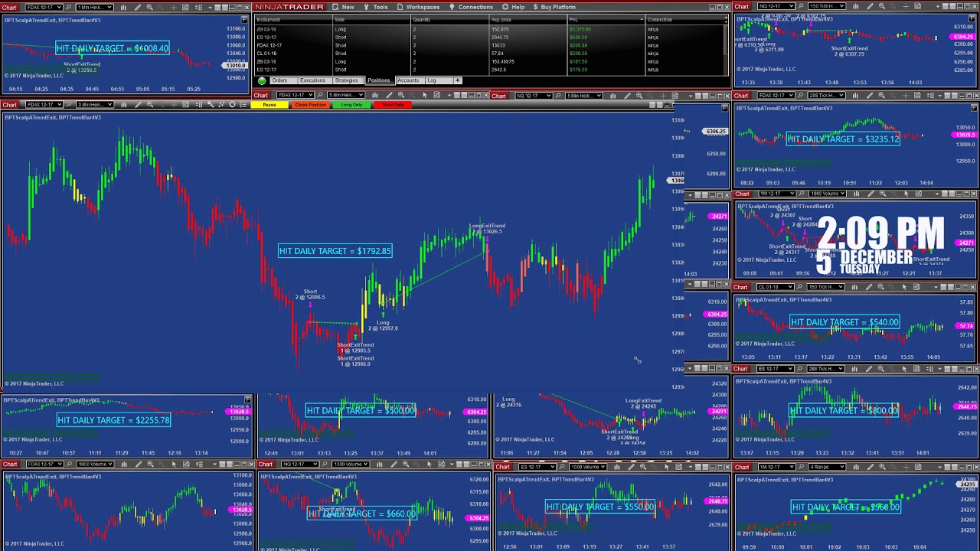This screenshot has height=551, width=980.
Task: Open the New menu in NinjaTrader
Action: (343, 7)
